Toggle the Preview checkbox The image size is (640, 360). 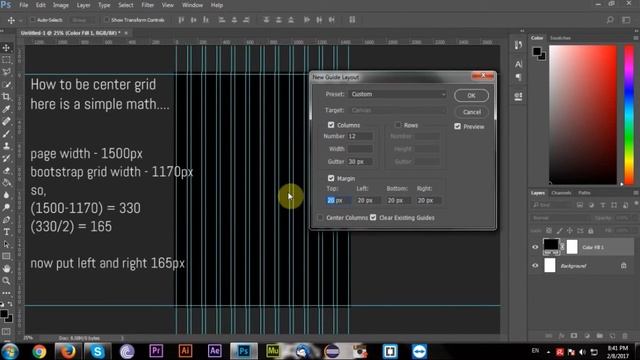click(x=458, y=127)
